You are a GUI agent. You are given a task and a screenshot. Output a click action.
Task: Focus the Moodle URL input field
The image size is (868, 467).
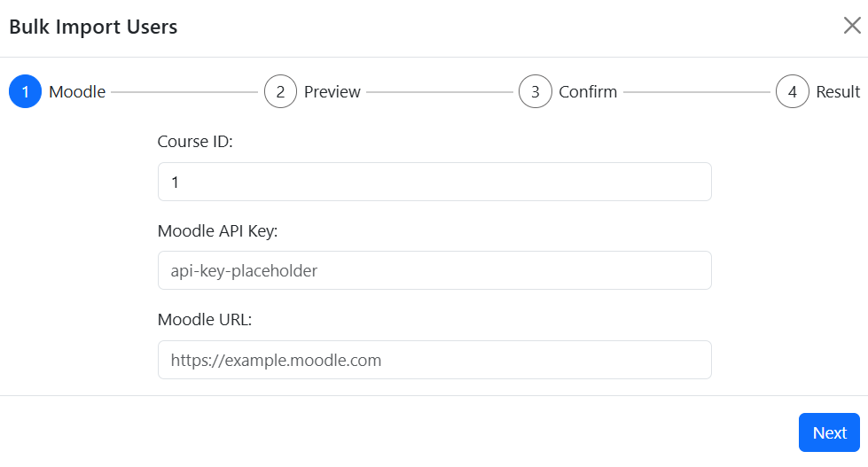[x=434, y=360]
